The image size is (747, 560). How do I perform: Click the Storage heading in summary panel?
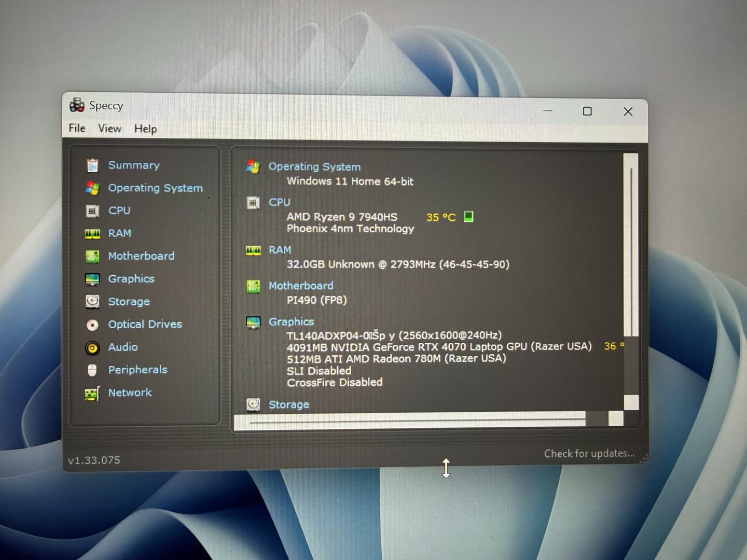(x=288, y=404)
